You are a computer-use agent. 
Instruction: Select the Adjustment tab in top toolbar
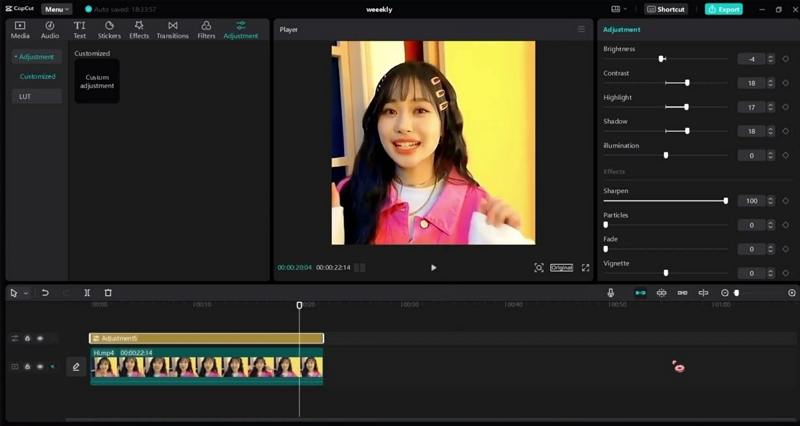click(241, 30)
